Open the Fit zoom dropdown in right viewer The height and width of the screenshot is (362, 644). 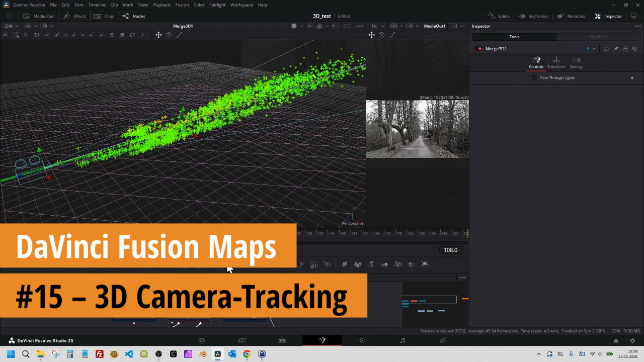[377, 26]
